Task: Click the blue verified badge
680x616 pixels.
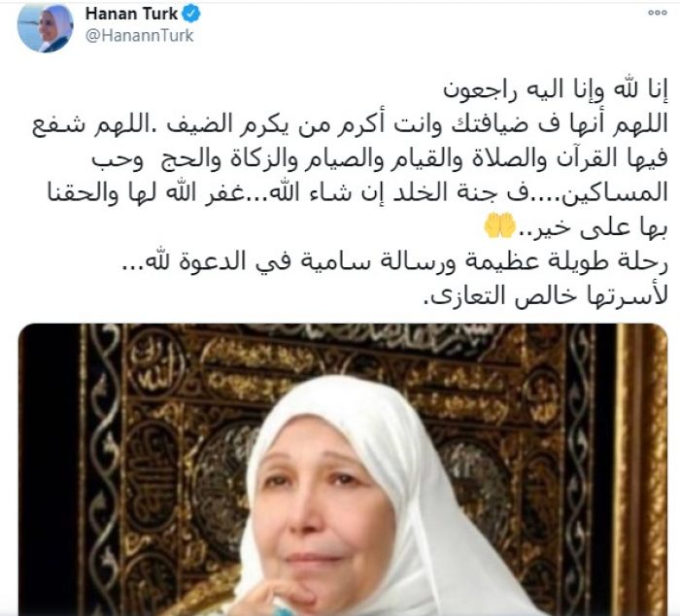Action: (190, 15)
